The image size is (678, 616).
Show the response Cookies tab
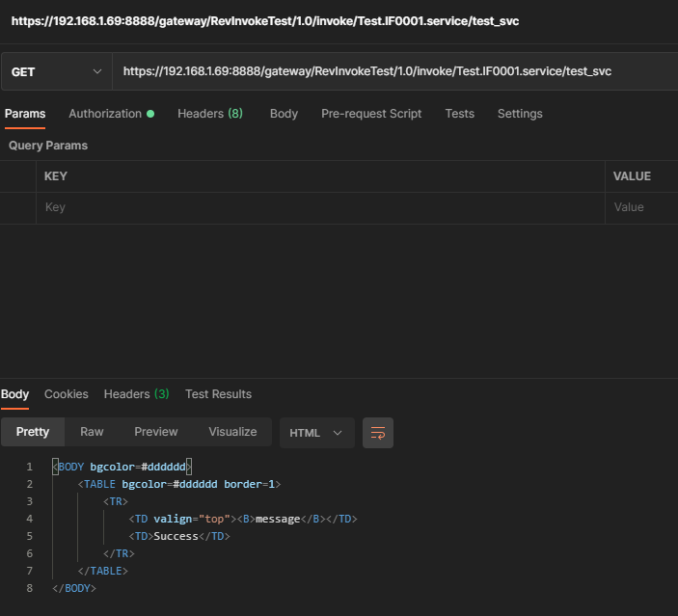coord(66,394)
